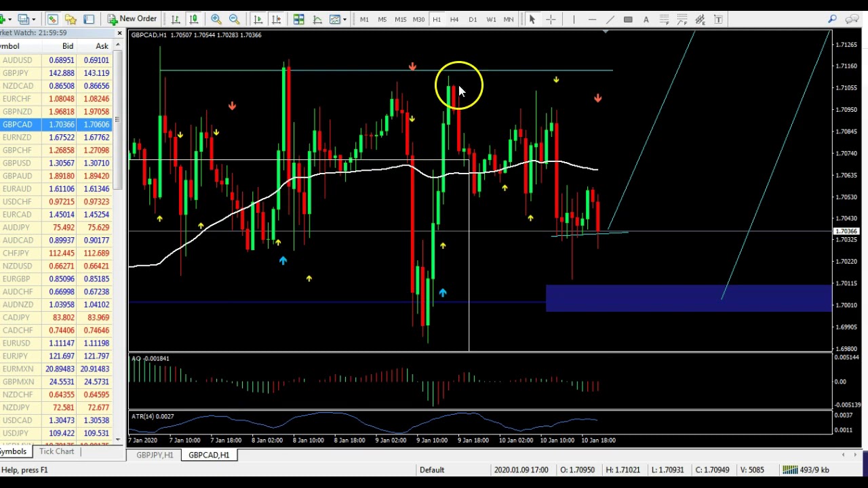Switch chart to bar chart type
The height and width of the screenshot is (488, 868).
pos(176,19)
